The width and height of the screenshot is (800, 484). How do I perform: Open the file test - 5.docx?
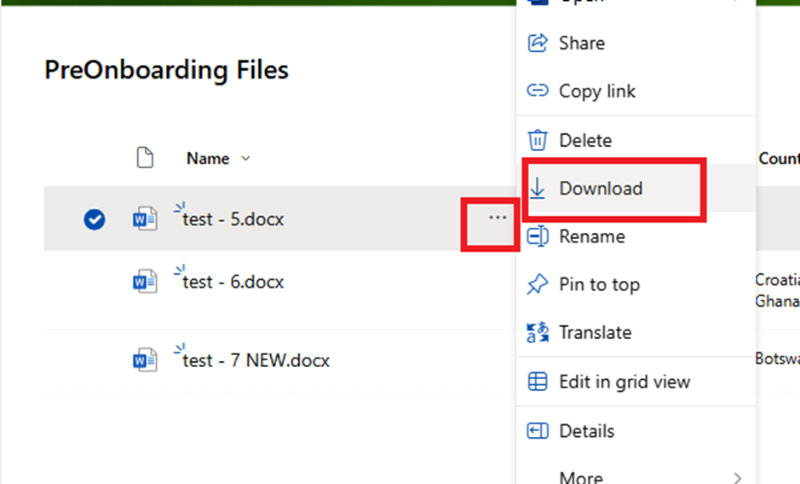pyautogui.click(x=233, y=219)
